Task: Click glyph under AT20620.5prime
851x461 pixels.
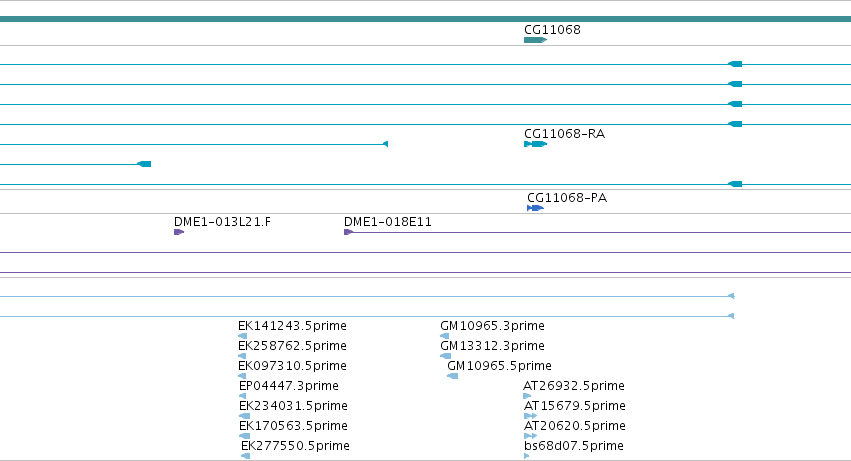Action: point(530,436)
